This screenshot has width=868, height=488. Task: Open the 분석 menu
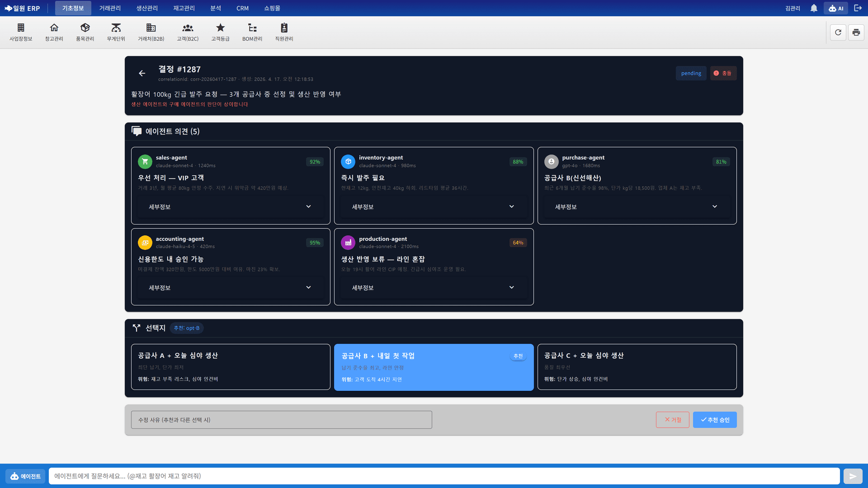[216, 8]
